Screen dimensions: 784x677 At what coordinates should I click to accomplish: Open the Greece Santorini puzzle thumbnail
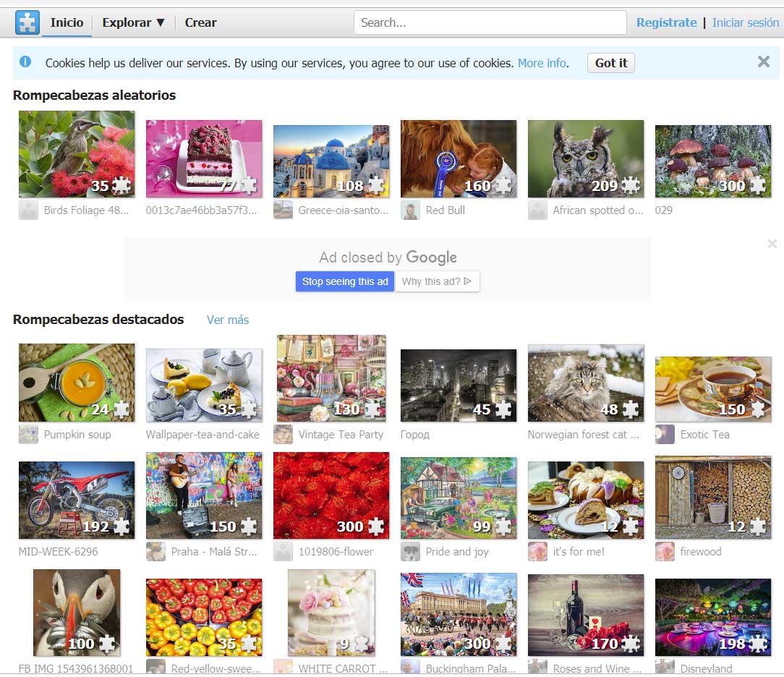click(x=331, y=161)
